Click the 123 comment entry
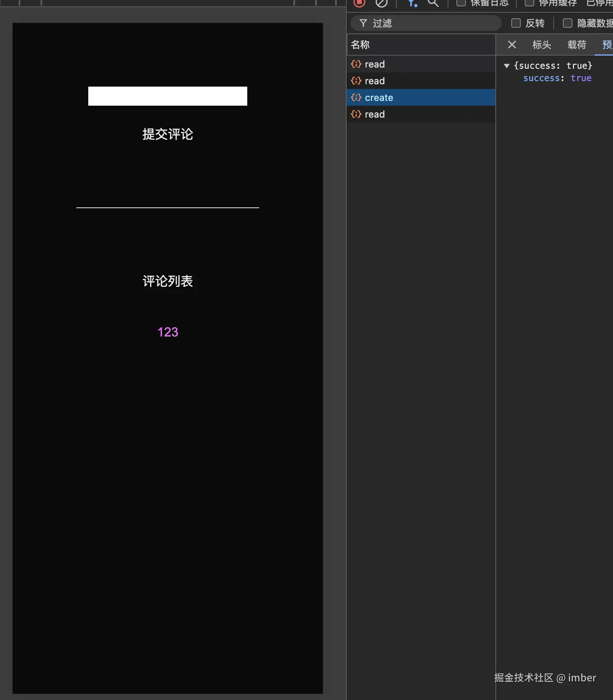Screen dimensions: 613x700 pyautogui.click(x=168, y=332)
